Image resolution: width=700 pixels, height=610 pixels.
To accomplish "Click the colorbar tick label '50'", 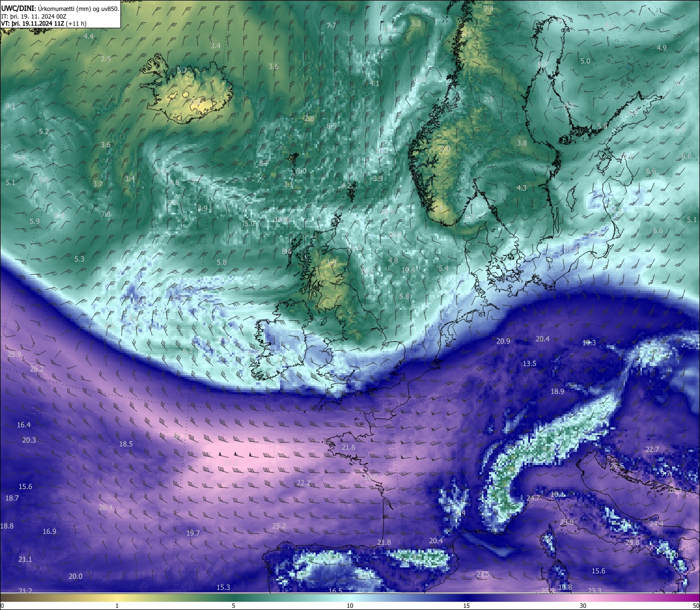I will point(696,606).
